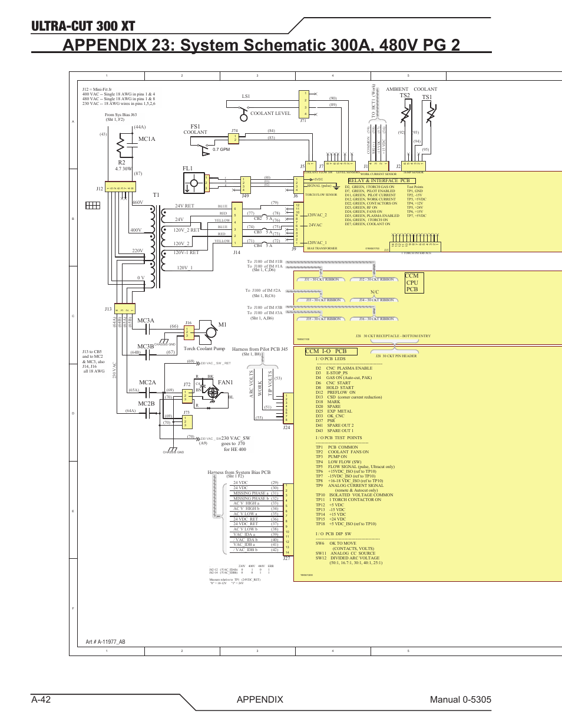Click the '24VAC' label on J9
Image resolution: width=562 pixels, height=728 pixels.
tap(315, 225)
